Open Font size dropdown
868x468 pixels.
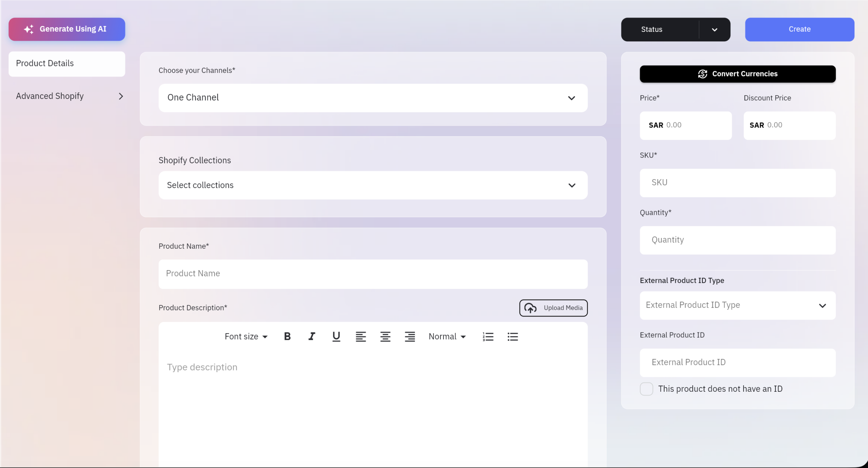tap(246, 337)
